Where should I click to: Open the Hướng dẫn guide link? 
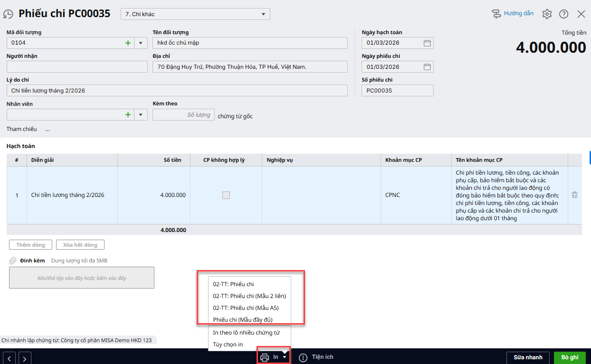(513, 14)
